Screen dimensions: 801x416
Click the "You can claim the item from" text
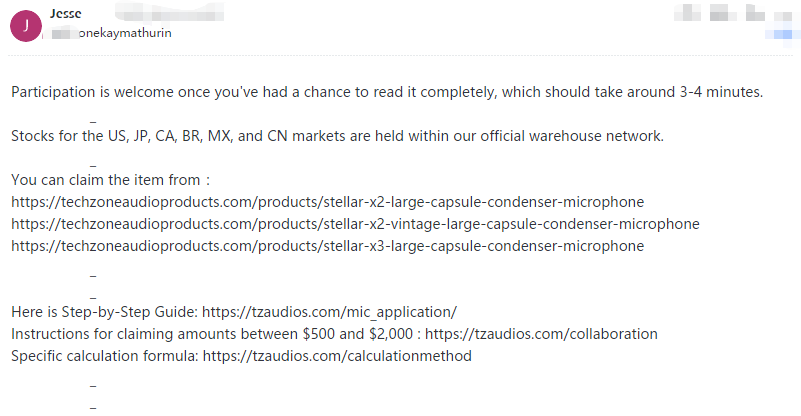click(x=110, y=180)
